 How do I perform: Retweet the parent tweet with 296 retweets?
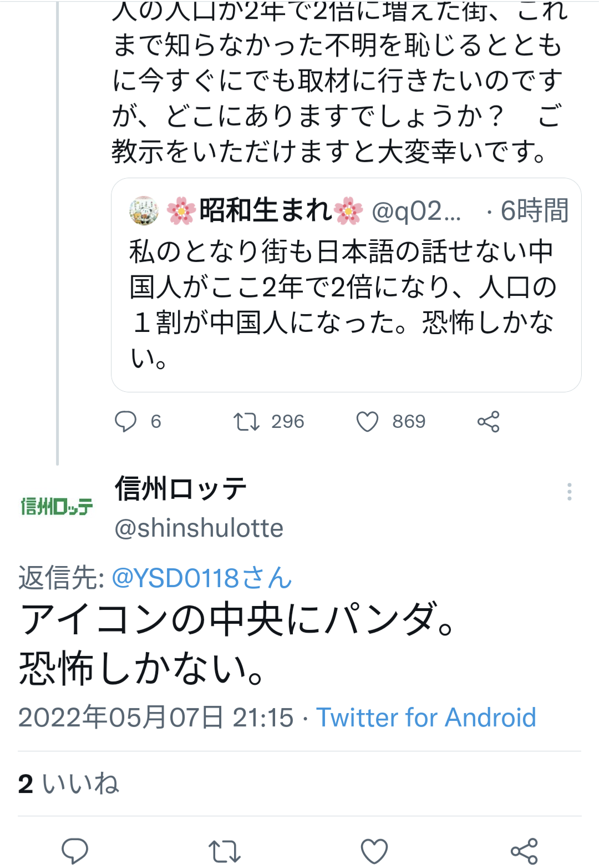click(x=246, y=422)
